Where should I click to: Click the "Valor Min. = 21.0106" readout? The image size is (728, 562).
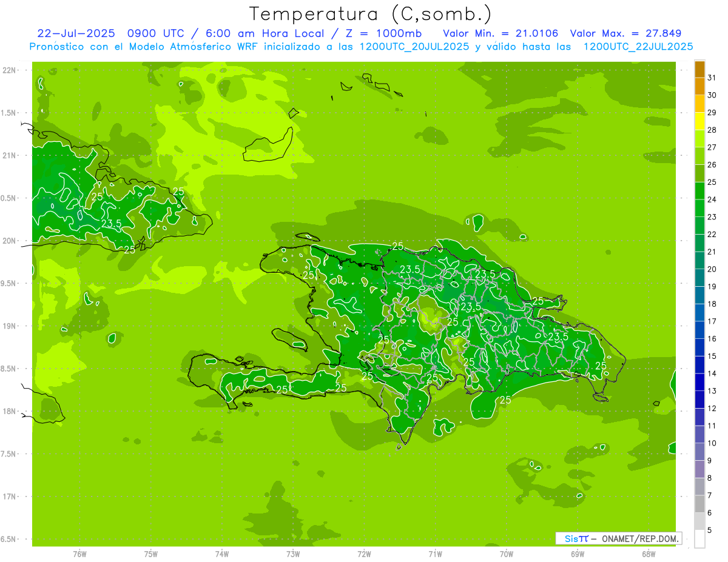coord(500,33)
